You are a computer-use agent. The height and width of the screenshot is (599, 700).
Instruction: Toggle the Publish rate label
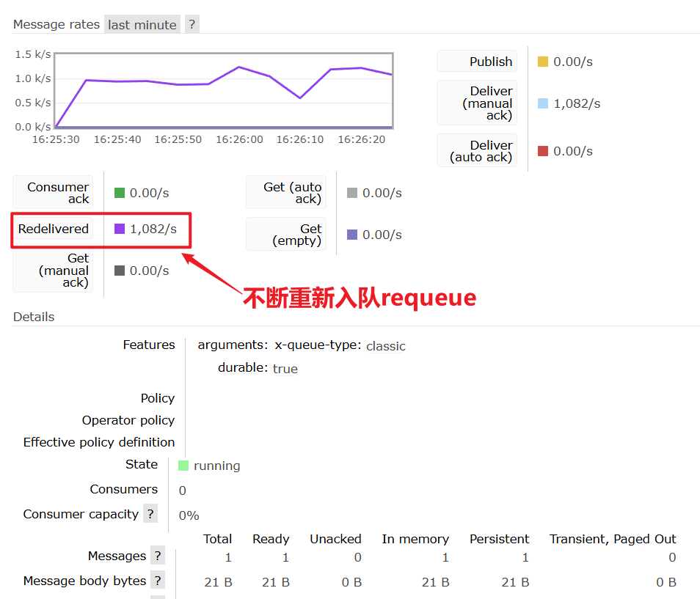(x=477, y=62)
